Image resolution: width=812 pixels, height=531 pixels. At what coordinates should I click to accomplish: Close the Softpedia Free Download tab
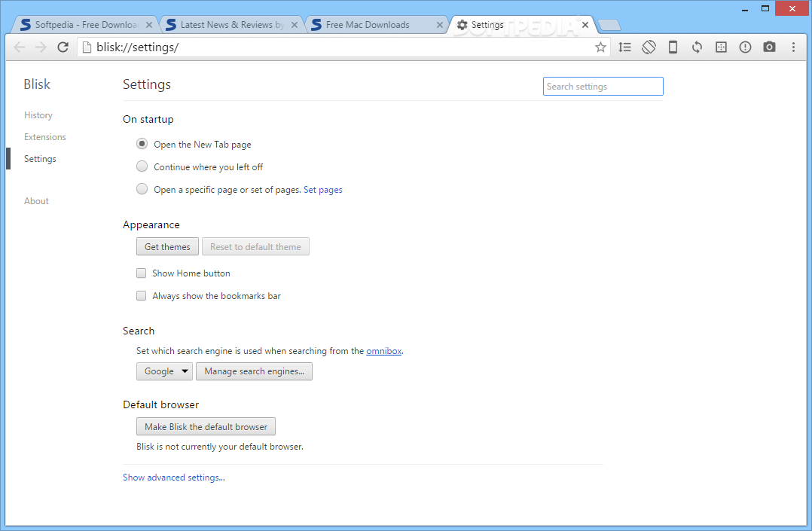tap(149, 25)
